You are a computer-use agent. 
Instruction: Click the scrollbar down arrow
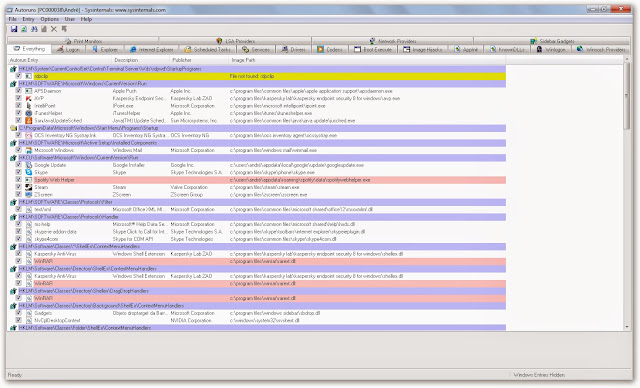click(x=627, y=327)
